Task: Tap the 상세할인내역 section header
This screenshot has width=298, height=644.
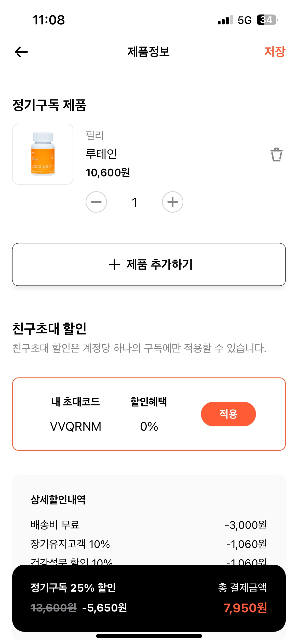Action: tap(58, 500)
